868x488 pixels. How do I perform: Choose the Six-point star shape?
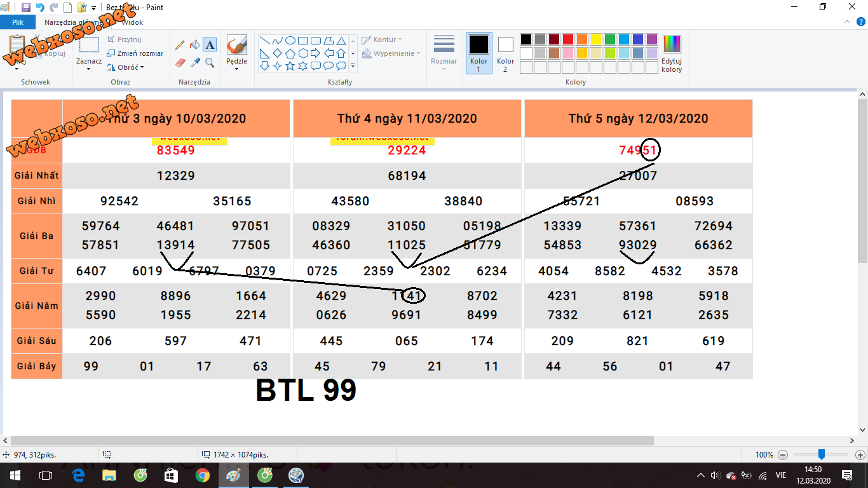[x=302, y=65]
